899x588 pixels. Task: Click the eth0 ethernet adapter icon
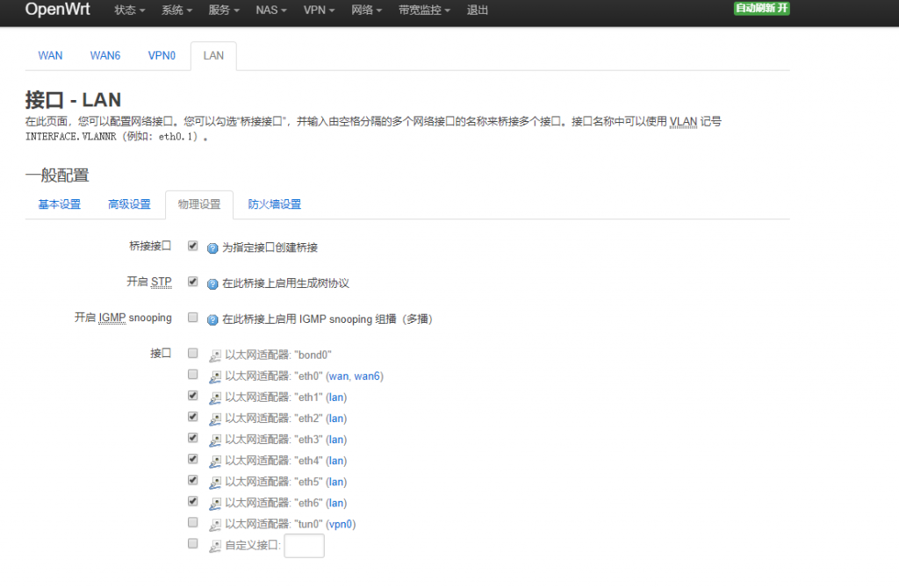tap(215, 376)
